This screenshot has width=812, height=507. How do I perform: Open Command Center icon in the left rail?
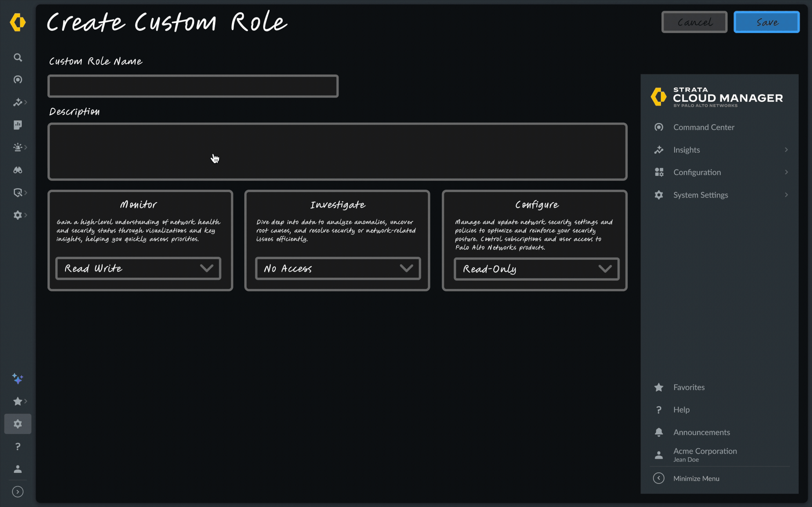click(x=18, y=80)
